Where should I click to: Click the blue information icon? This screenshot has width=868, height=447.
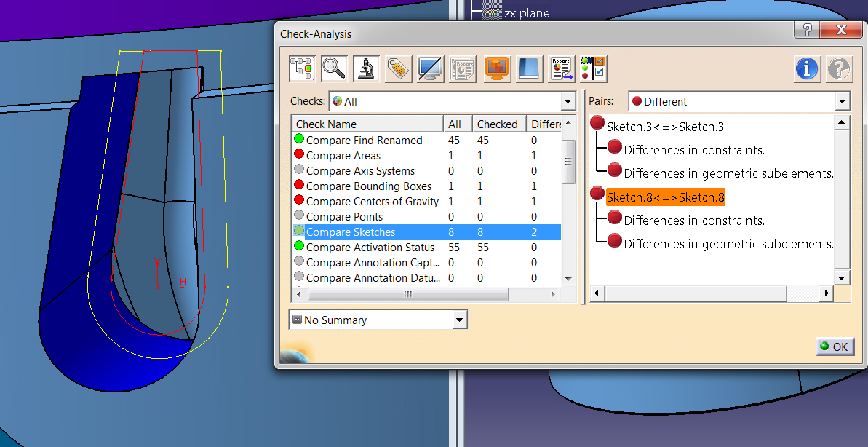806,69
